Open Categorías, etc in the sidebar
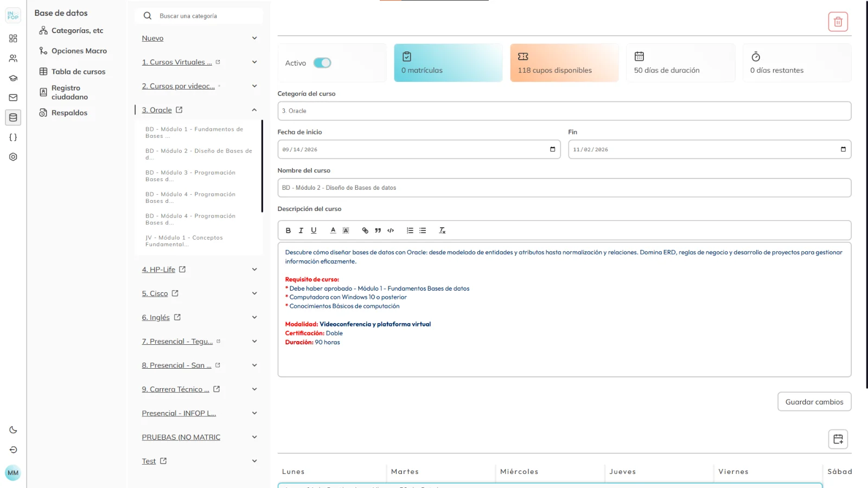Viewport: 868px width, 488px height. click(71, 31)
